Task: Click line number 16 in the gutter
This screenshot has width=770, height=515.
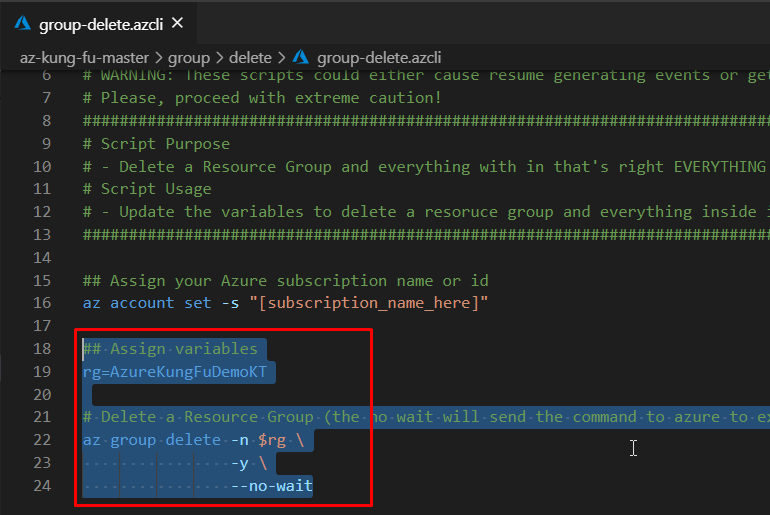Action: [41, 303]
